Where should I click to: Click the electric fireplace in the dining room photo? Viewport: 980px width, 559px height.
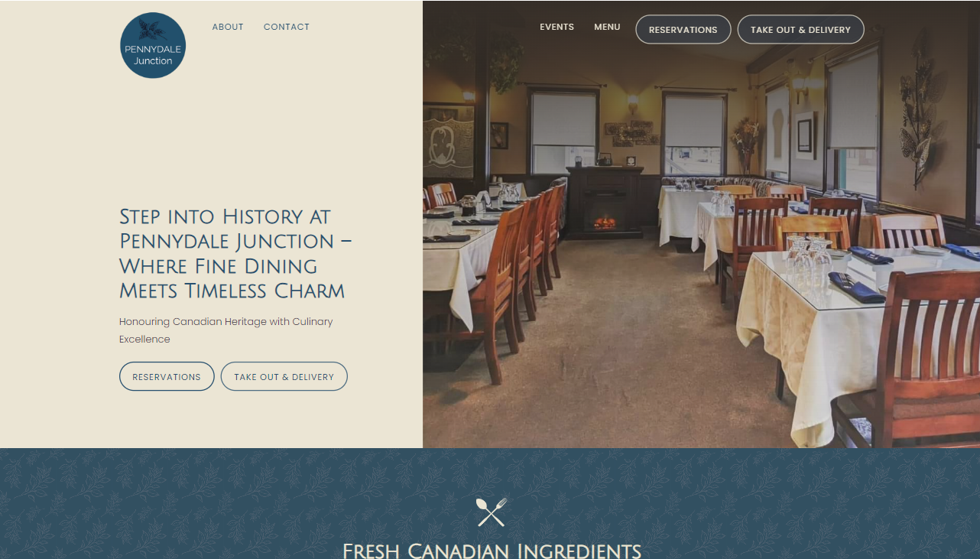point(605,203)
